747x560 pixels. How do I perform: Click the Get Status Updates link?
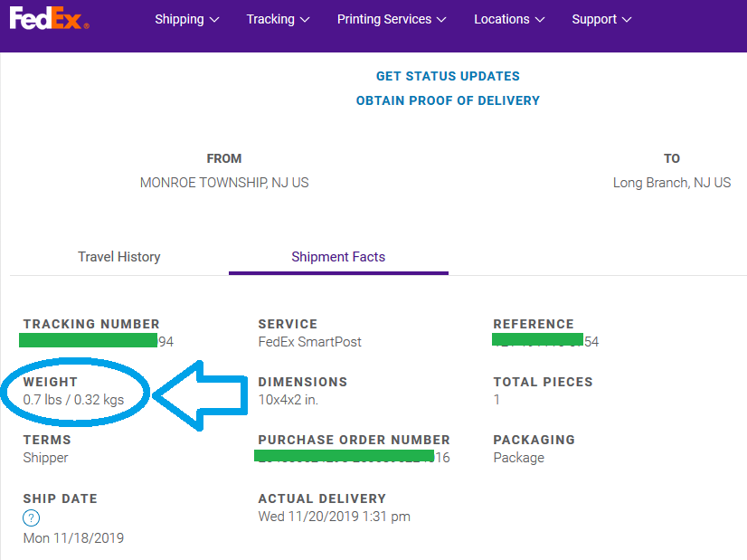(x=448, y=76)
